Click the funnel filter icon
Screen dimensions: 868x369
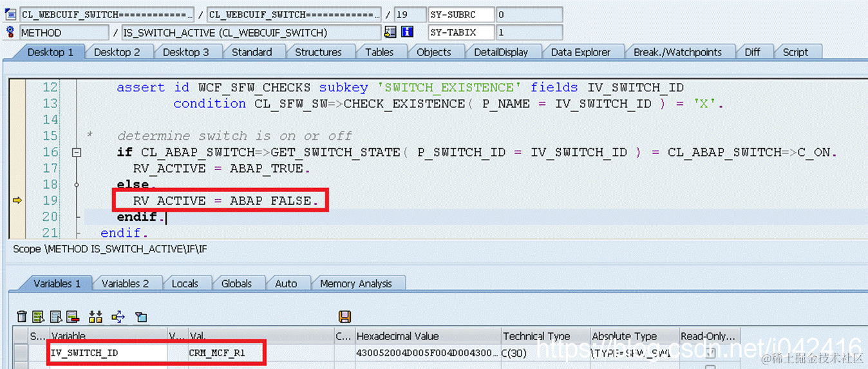pos(142,316)
